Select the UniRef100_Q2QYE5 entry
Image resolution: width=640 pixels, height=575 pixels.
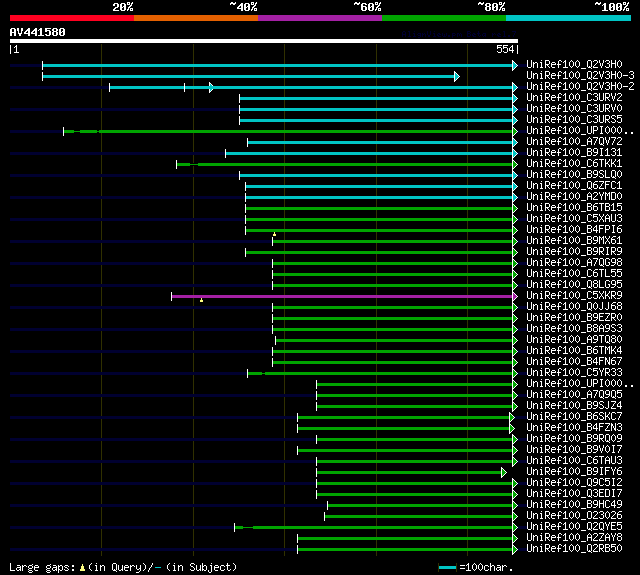click(574, 527)
